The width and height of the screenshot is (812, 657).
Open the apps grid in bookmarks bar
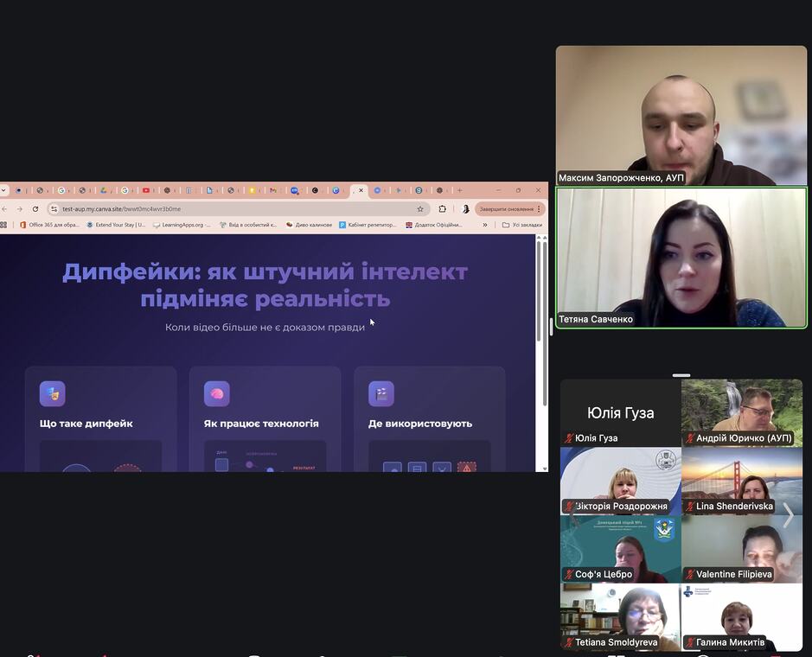pos(4,225)
